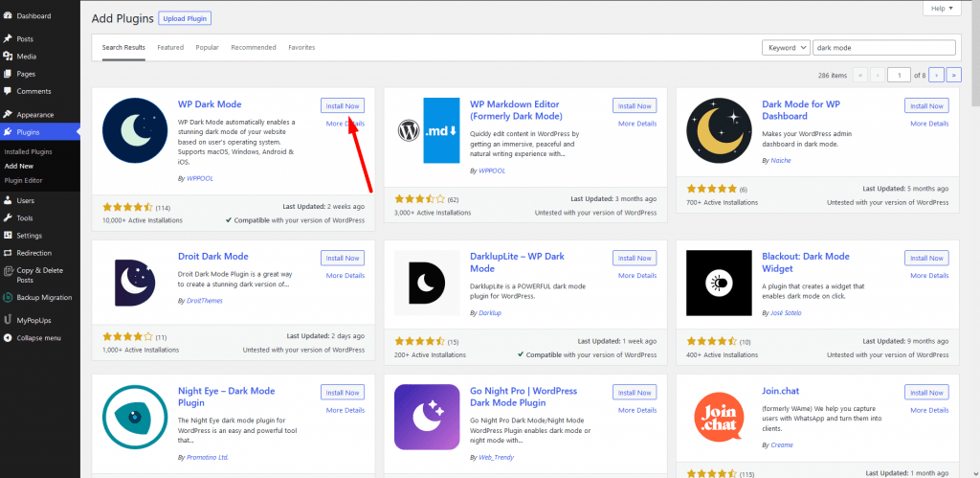Click the Settings icon in sidebar
The image size is (980, 478).
(8, 236)
